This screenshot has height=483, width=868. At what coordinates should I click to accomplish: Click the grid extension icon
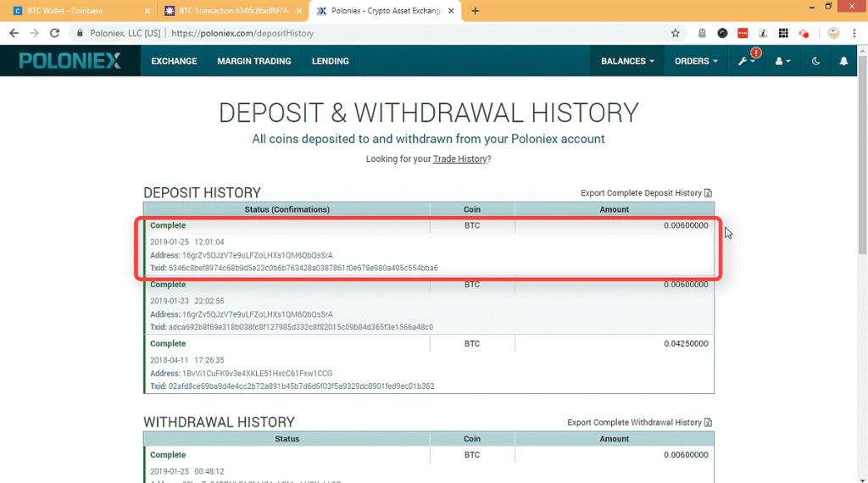783,33
